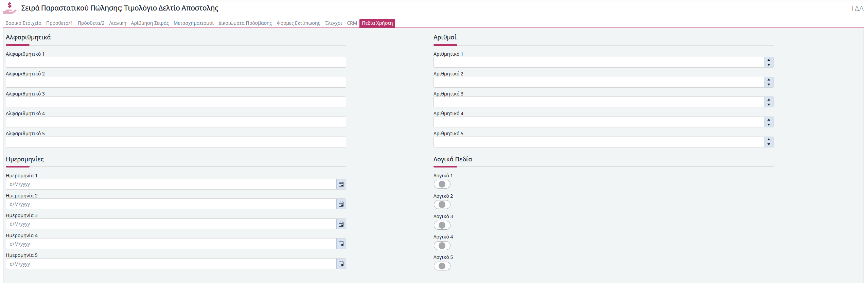Image resolution: width=868 pixels, height=283 pixels.
Task: Click the ΤΔΑ code label
Action: (857, 8)
